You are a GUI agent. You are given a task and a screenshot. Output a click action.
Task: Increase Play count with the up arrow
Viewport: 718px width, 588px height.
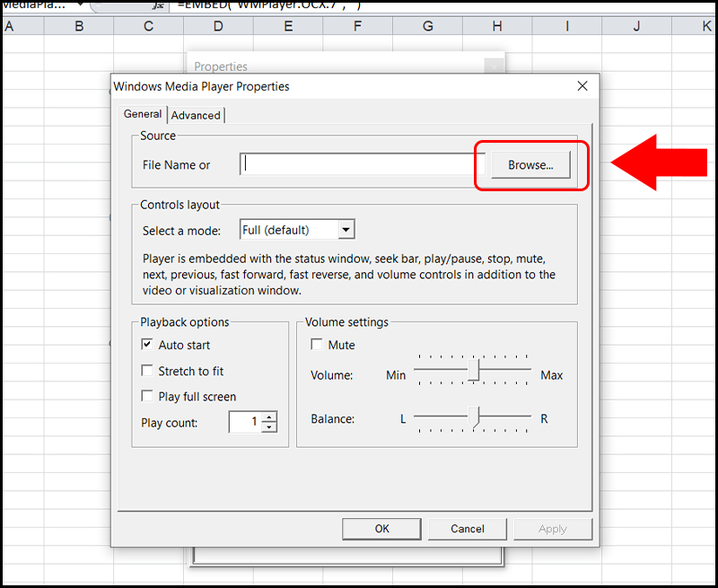269,417
